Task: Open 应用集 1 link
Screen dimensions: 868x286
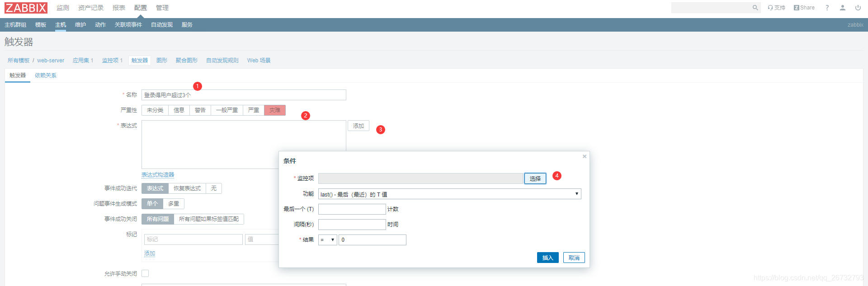Action: [83, 61]
